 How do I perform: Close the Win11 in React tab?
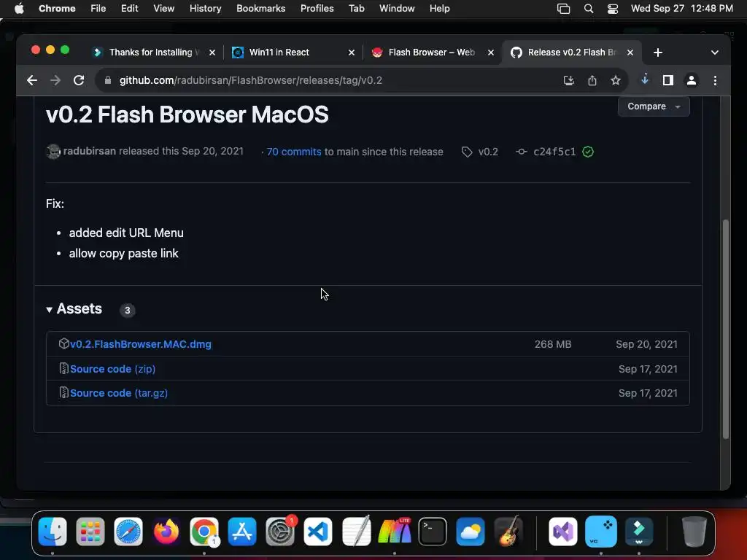[x=352, y=52]
